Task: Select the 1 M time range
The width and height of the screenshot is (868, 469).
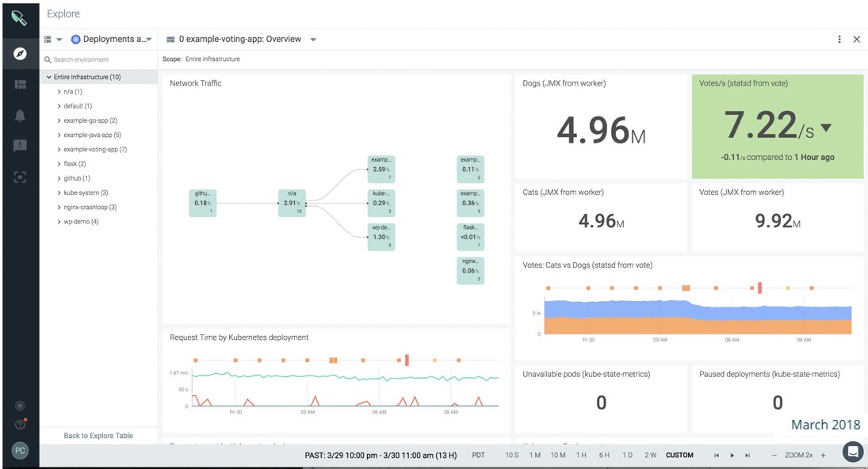Action: (535, 456)
